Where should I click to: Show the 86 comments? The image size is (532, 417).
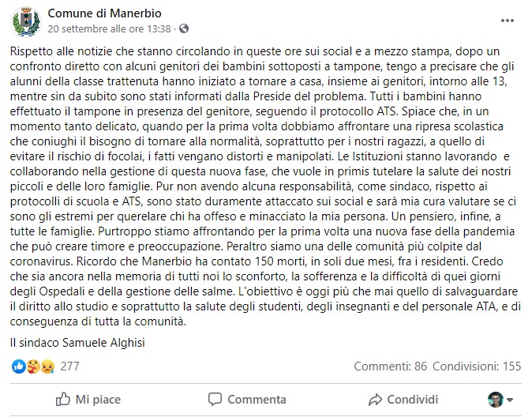tap(390, 366)
